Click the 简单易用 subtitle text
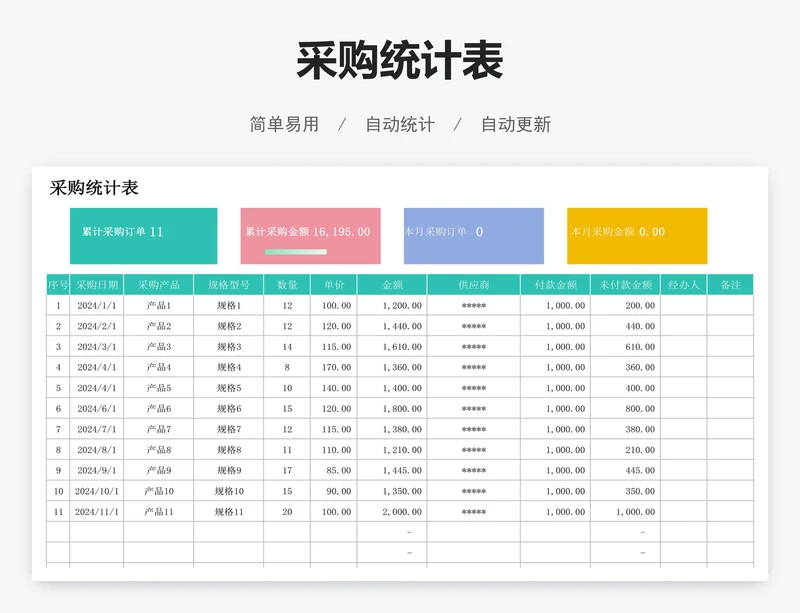This screenshot has height=613, width=800. (x=284, y=124)
